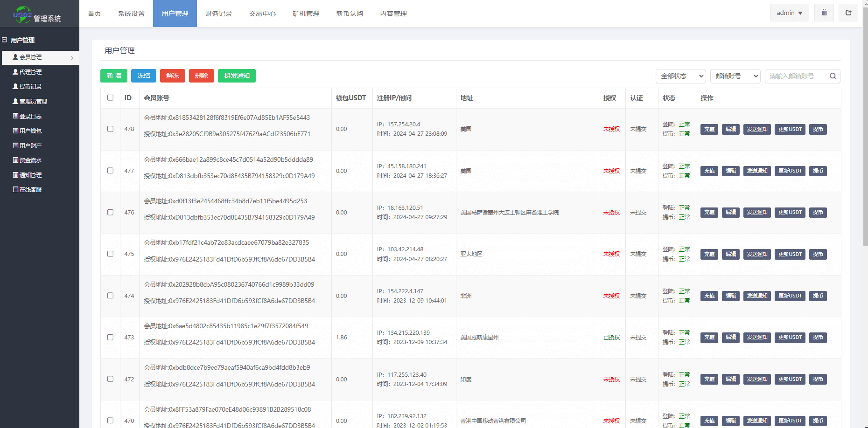Open the admin account dropdown
The height and width of the screenshot is (428, 868).
coord(789,13)
